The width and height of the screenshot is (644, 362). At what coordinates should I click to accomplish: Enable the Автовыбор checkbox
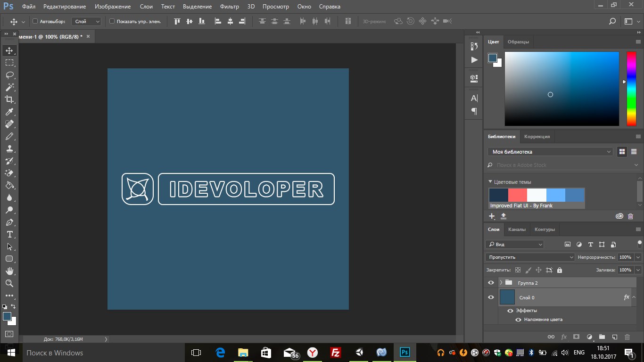pyautogui.click(x=35, y=21)
